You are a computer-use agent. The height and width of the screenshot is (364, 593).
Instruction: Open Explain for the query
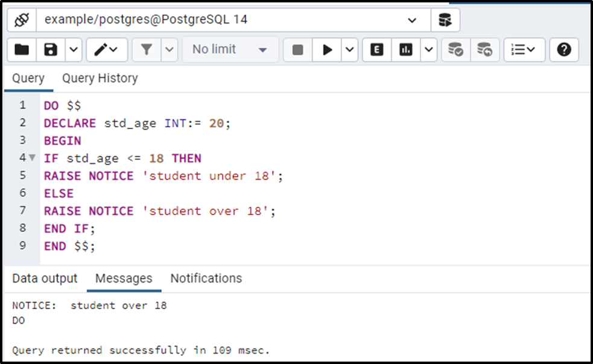(x=376, y=49)
